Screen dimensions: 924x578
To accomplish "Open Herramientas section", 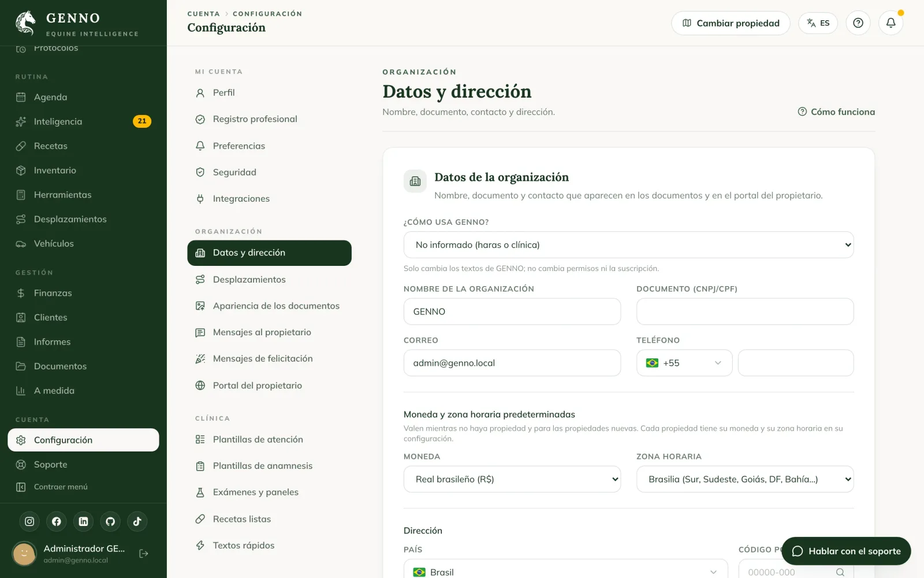I will click(83, 195).
